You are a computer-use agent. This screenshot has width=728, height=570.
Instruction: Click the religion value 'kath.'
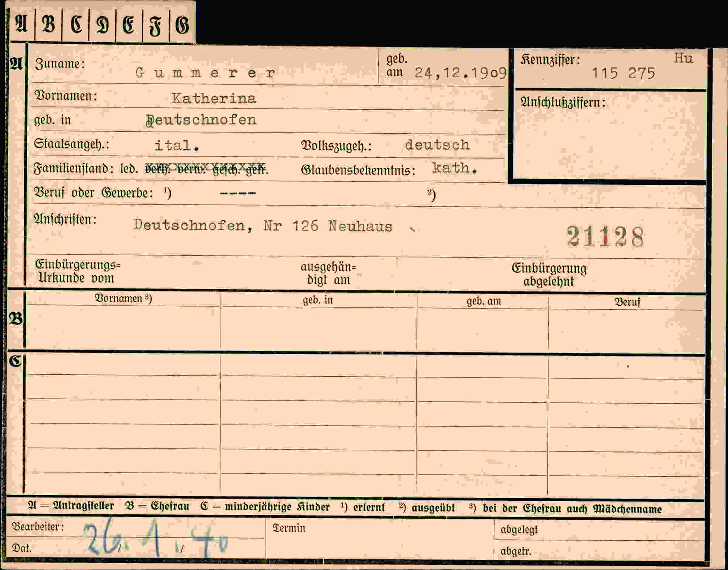454,168
